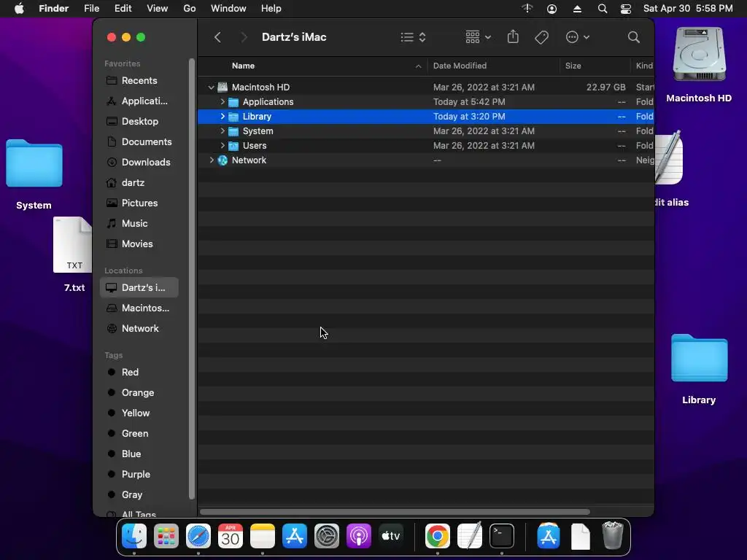The image size is (747, 560).
Task: Open Control Center in menu bar
Action: [626, 9]
